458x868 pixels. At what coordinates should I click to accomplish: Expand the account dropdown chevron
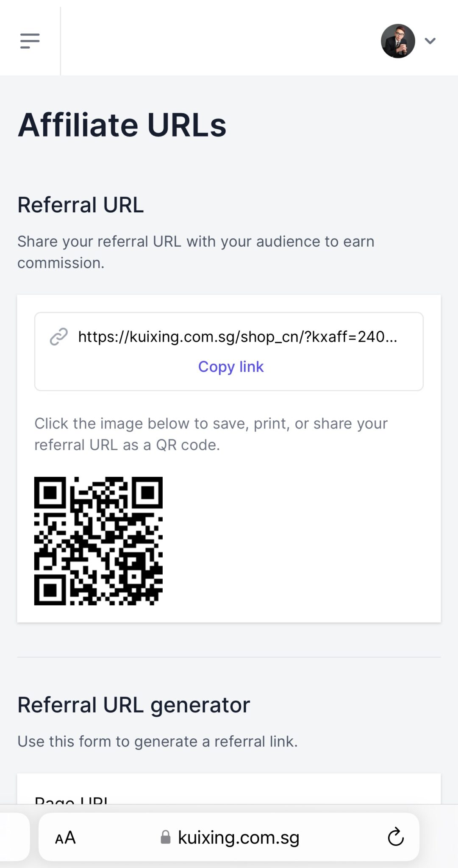[x=430, y=41]
